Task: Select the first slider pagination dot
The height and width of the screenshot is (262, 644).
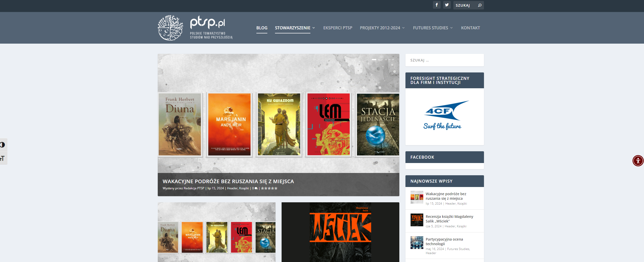Action: pyautogui.click(x=374, y=59)
